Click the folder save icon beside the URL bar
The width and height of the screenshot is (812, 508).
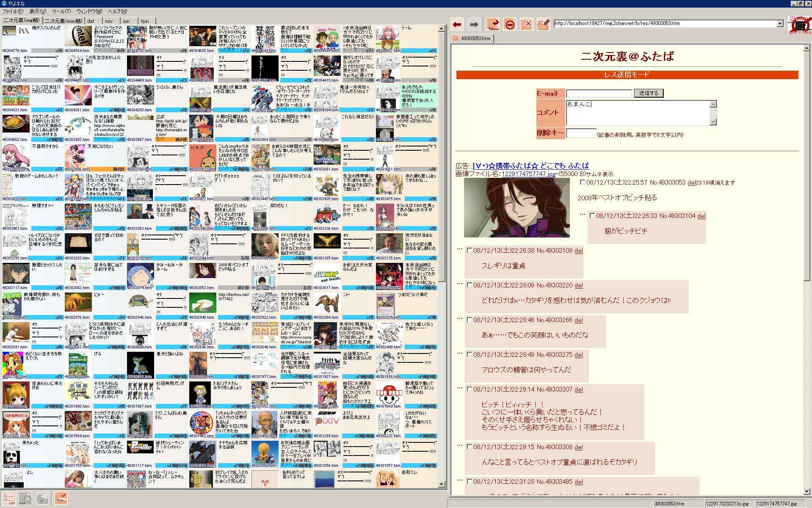click(x=543, y=25)
